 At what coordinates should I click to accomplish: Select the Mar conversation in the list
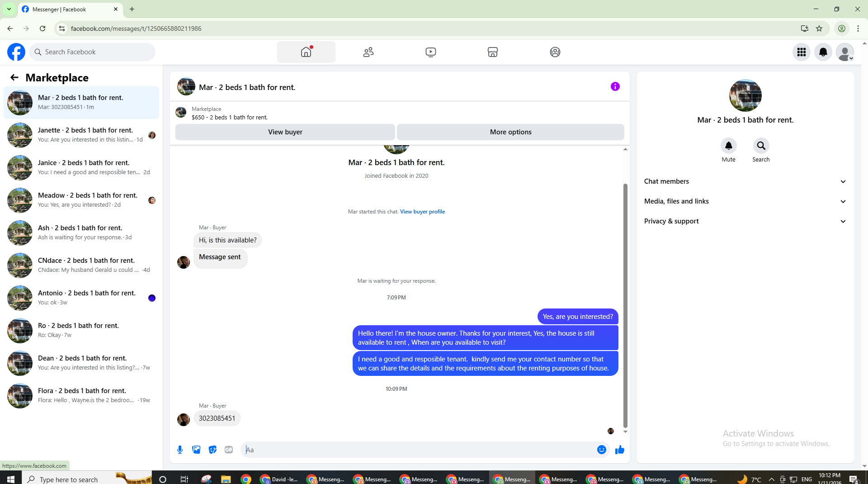81,102
